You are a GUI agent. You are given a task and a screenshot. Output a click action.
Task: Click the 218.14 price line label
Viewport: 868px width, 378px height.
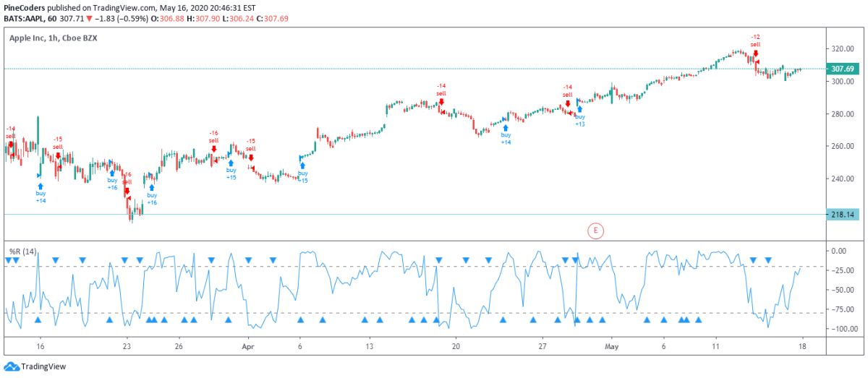[x=843, y=215]
